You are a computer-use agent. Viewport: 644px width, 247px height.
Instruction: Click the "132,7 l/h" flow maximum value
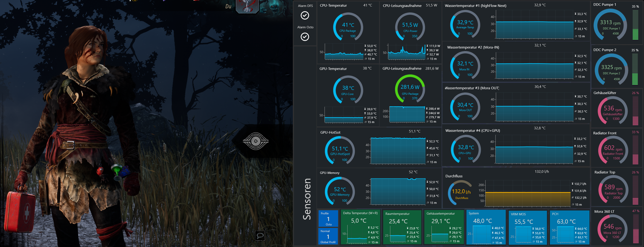tap(580, 184)
